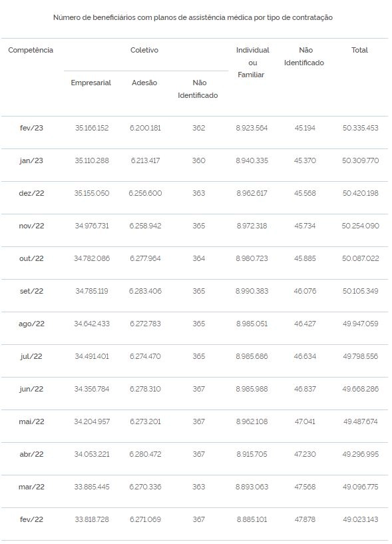Screen dimensions: 392x544
Task: Select the set/22 total 50.105.349
Action: [361, 291]
